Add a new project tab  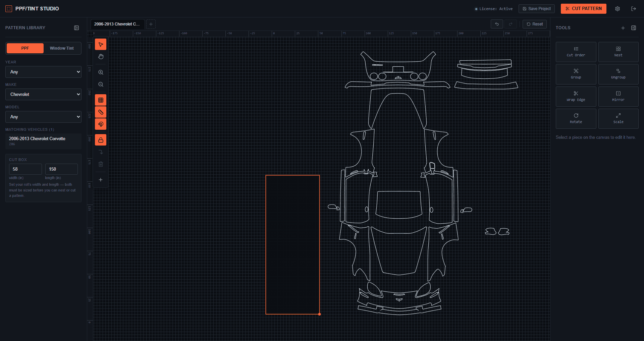[x=151, y=24]
